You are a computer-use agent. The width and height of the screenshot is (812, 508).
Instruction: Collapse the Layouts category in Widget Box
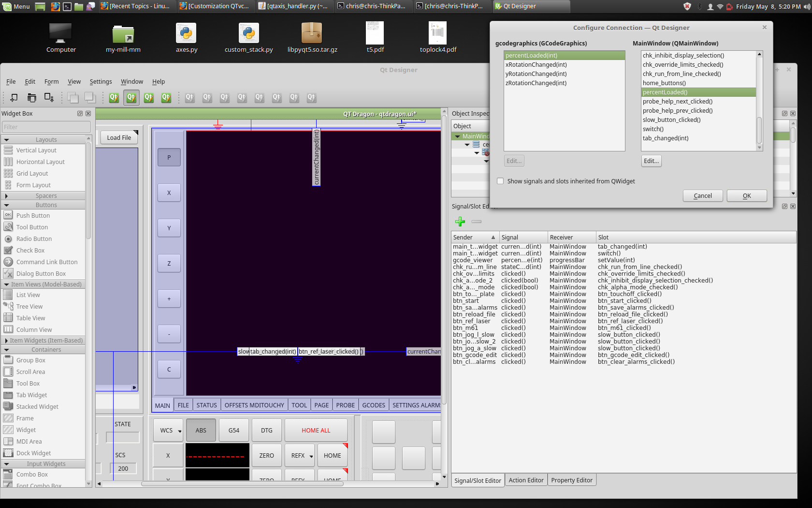6,140
